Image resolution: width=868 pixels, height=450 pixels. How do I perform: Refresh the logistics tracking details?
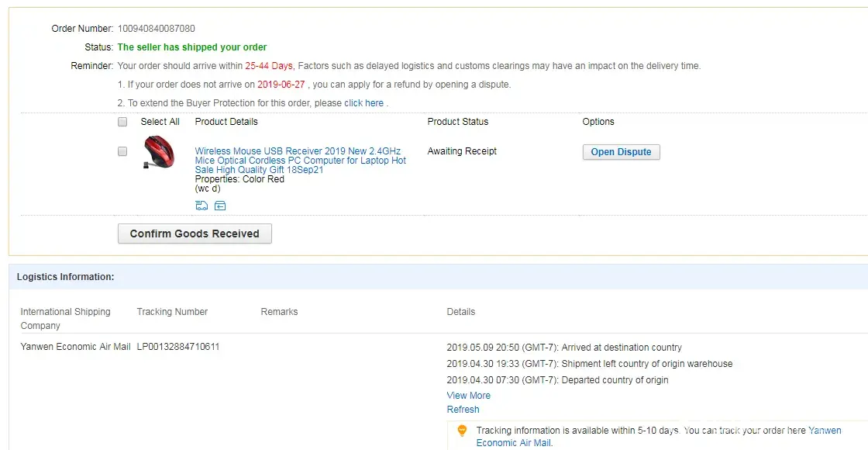click(463, 410)
